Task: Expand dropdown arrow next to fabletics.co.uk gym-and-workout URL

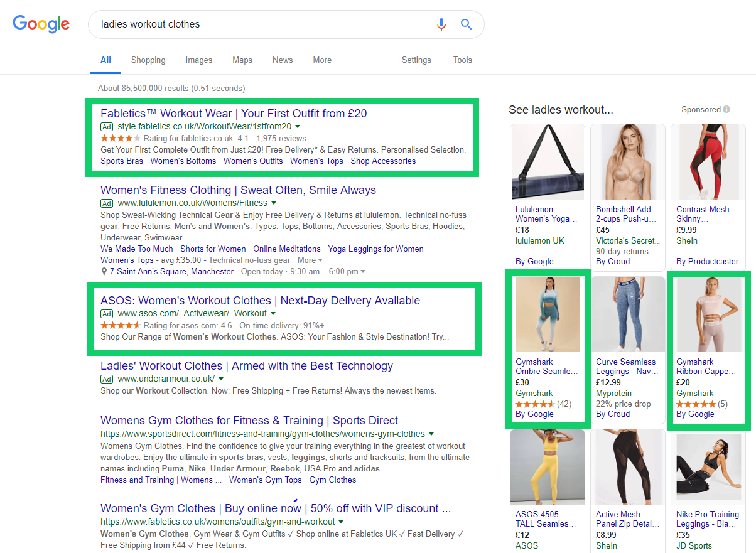Action: pos(341,522)
